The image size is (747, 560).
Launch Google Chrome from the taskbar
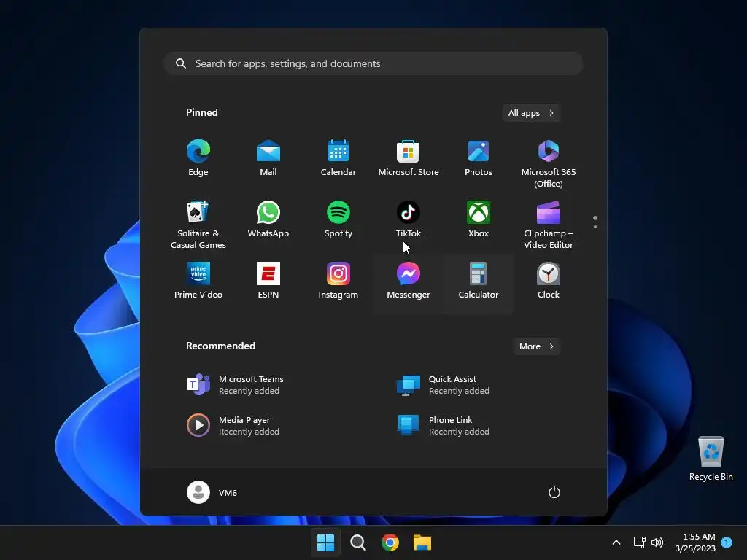(x=390, y=542)
